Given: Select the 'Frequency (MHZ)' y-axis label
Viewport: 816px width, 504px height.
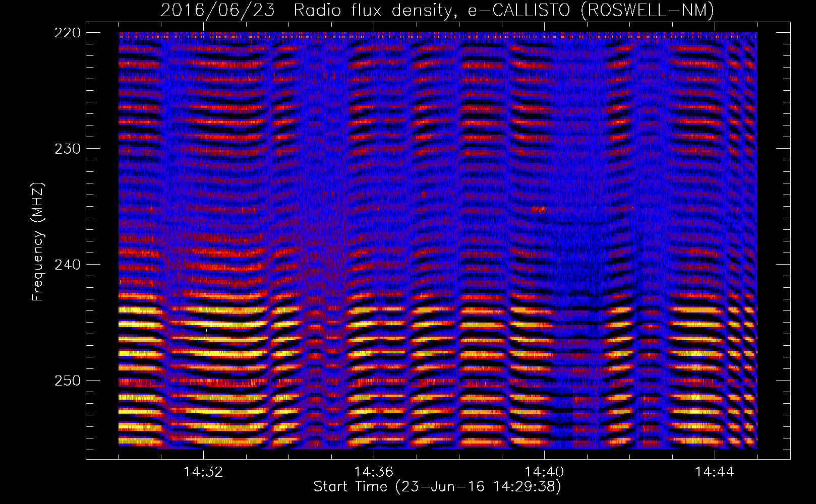Looking at the screenshot, I should click(38, 241).
